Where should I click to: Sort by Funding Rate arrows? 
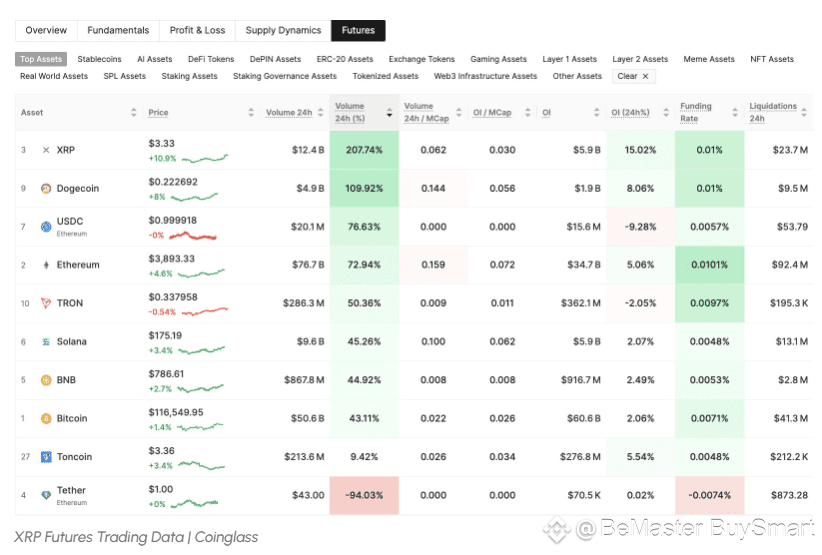point(735,113)
